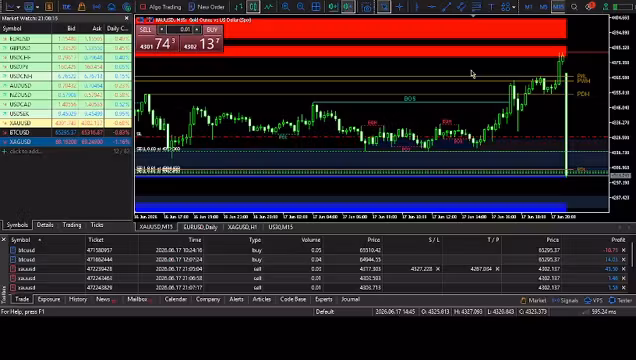Open the EURUSD,Daily chart tab

tap(200, 227)
